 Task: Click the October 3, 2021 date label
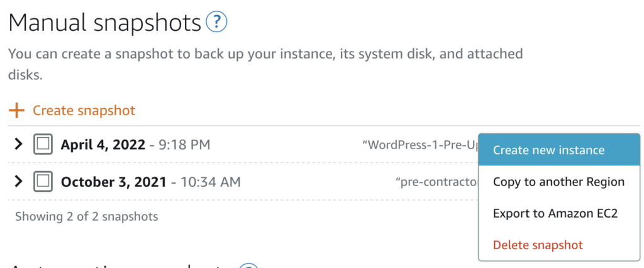click(113, 183)
